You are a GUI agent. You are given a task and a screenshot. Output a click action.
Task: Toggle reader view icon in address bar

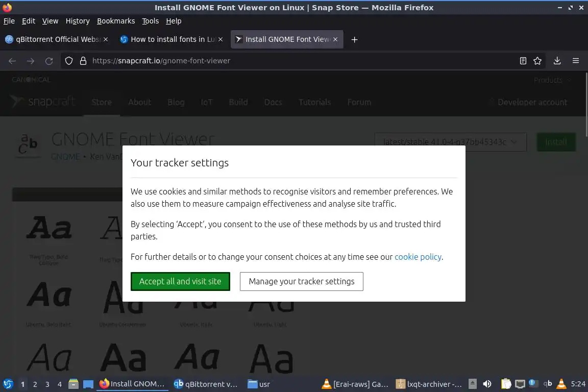pos(523,61)
